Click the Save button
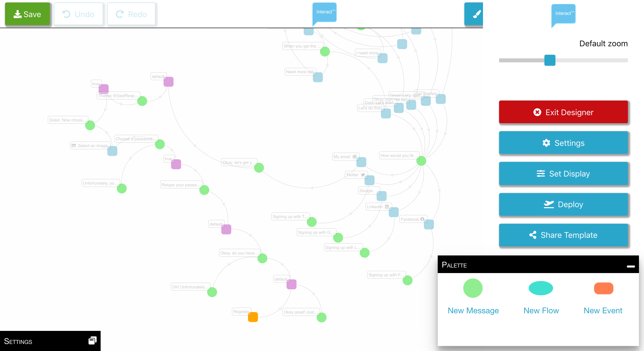Viewport: 644px width, 351px height. pos(27,14)
